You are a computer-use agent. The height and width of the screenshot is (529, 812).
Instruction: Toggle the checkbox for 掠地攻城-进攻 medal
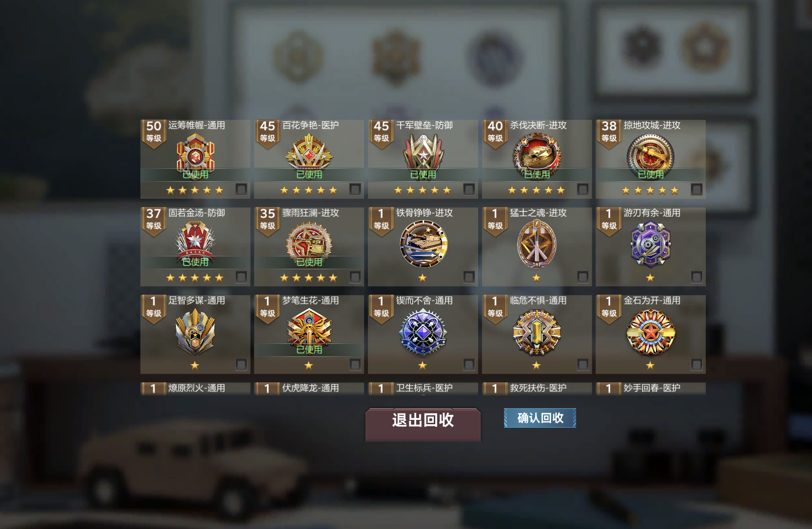point(696,189)
